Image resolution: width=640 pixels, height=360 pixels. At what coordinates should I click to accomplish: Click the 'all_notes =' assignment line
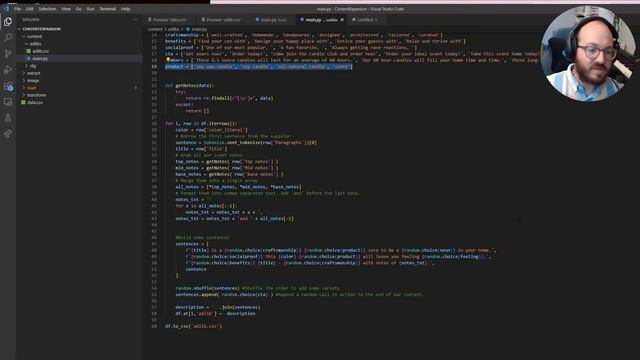tap(238, 187)
